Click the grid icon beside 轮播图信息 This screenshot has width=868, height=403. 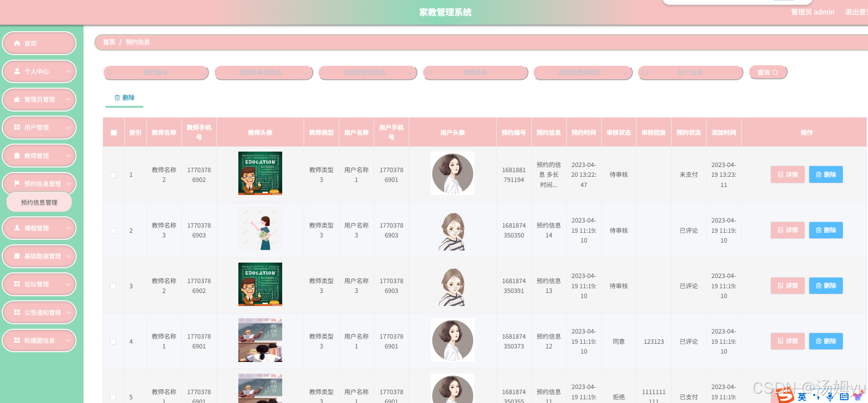[17, 340]
